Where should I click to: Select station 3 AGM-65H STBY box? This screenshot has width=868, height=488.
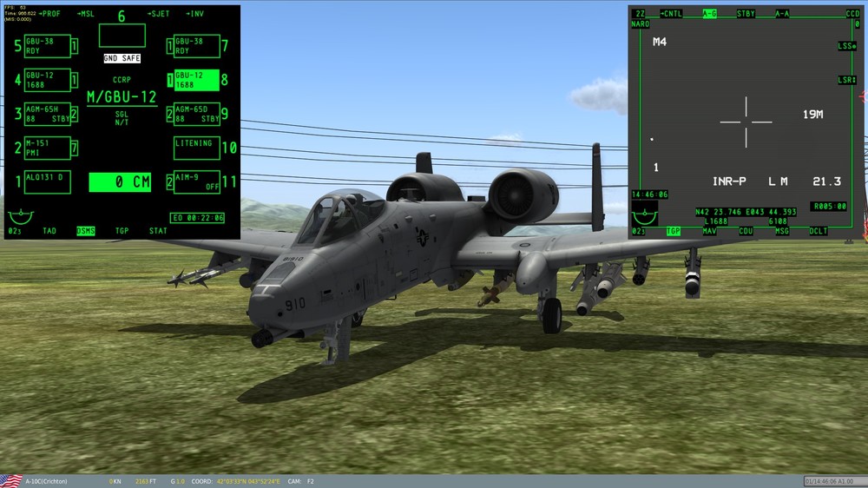point(48,114)
